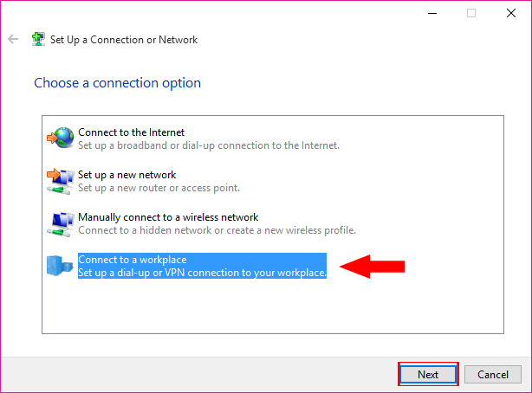Click the Choose a connection option heading
This screenshot has width=532, height=393.
click(117, 83)
